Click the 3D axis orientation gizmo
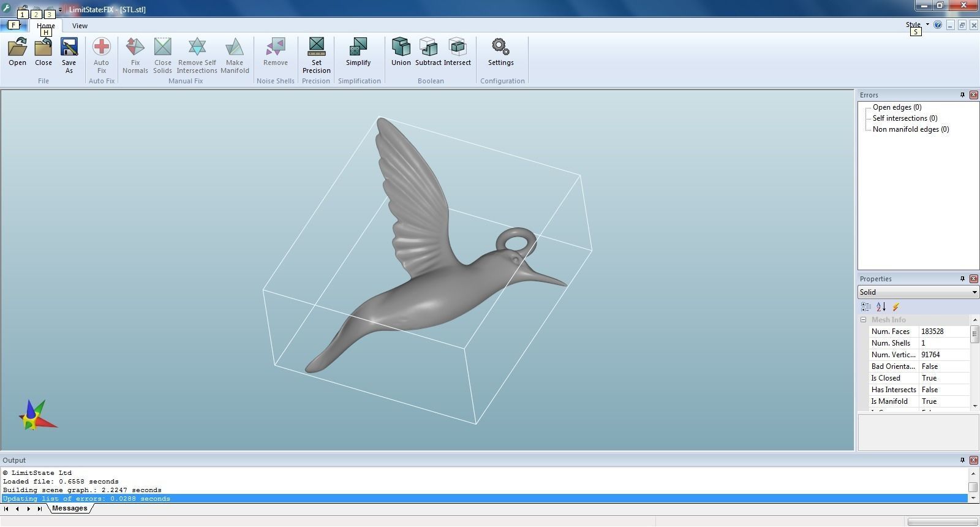The height and width of the screenshot is (527, 980). point(37,415)
